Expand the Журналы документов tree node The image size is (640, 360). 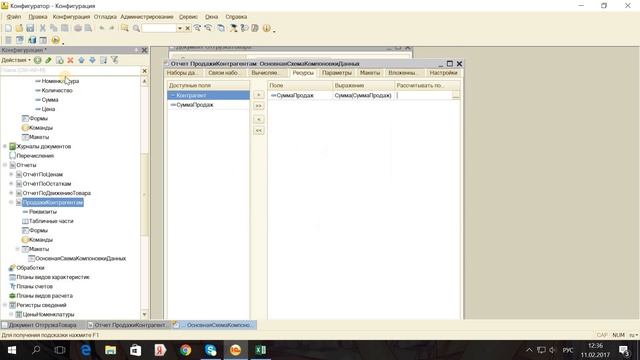5,146
